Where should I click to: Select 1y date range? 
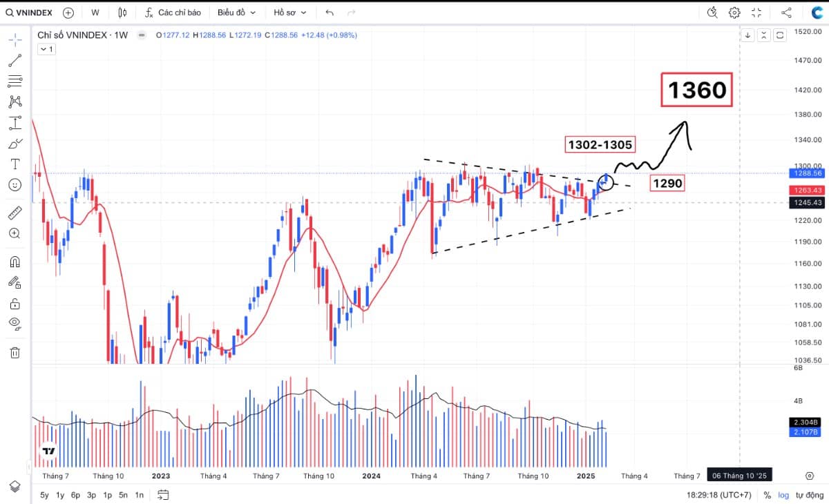pyautogui.click(x=60, y=495)
